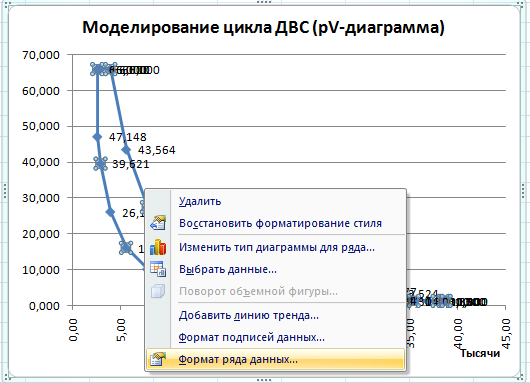530x383 pixels.
Task: Select the axis value 30,000
Action: (41, 198)
